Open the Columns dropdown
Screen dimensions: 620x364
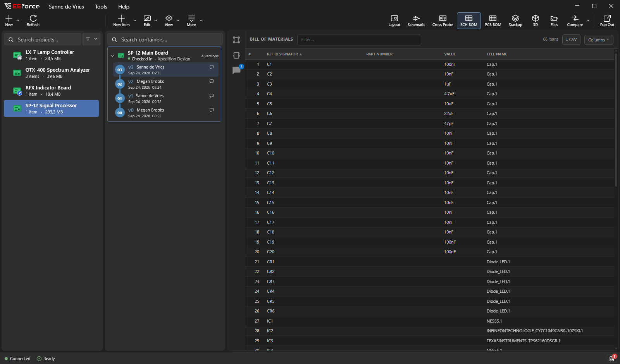tap(599, 40)
